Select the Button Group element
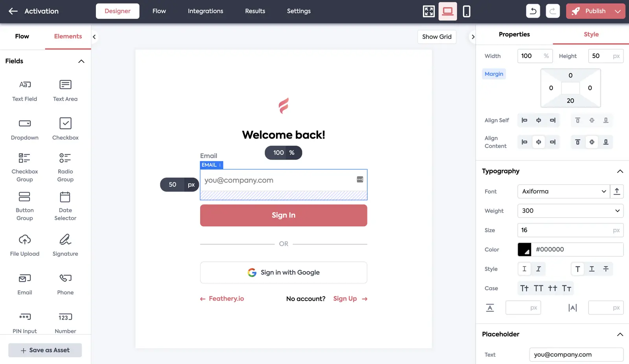This screenshot has width=629, height=364. click(24, 206)
